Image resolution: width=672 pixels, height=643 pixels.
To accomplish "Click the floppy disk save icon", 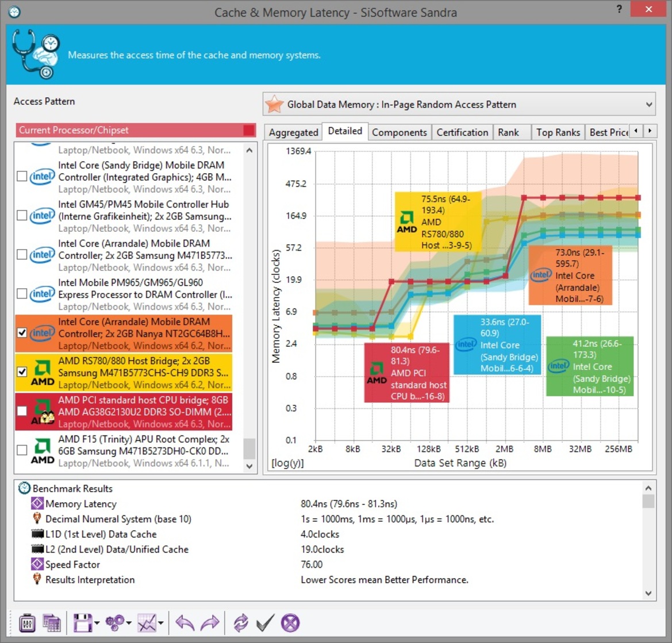I will pyautogui.click(x=83, y=623).
